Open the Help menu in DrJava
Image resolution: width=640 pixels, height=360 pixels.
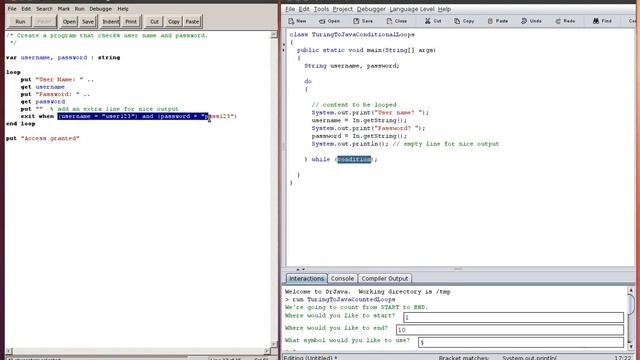point(444,9)
